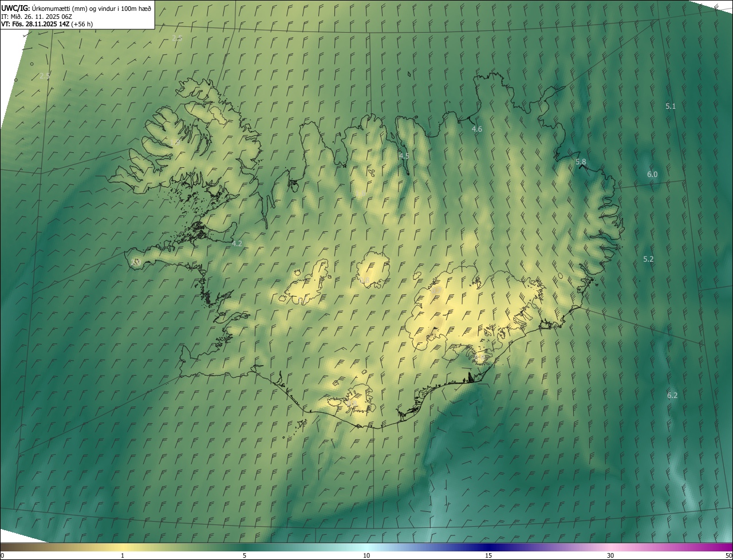Screen dimensions: 733x560
Task: Click the 6.0 value label on the map
Action: (652, 174)
